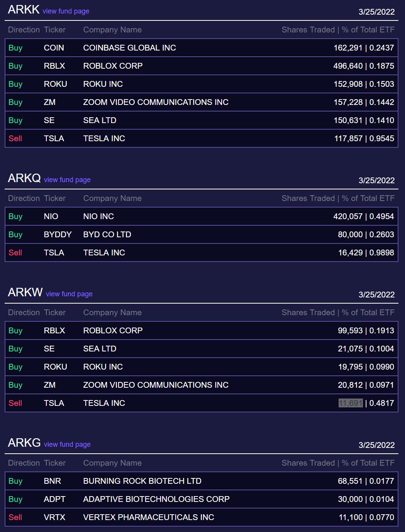This screenshot has height=532, width=405.
Task: Click Shares Traded column header in ARKK
Action: (308, 30)
